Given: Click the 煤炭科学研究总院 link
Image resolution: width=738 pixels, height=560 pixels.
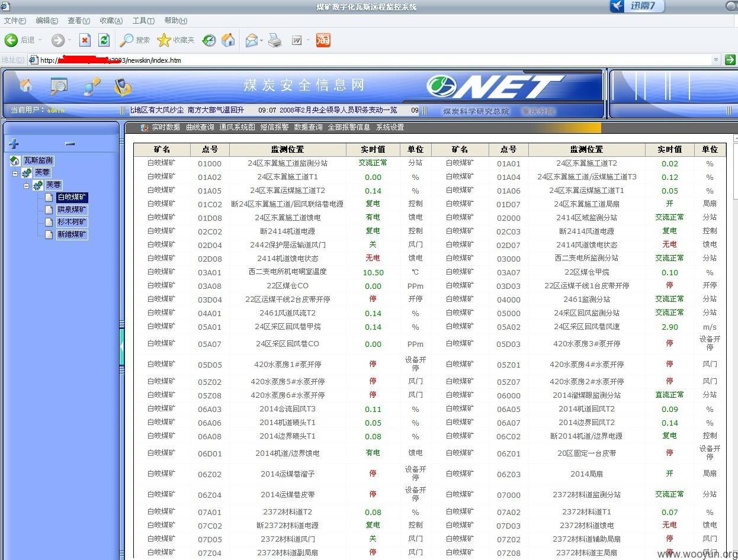Looking at the screenshot, I should pos(476,111).
